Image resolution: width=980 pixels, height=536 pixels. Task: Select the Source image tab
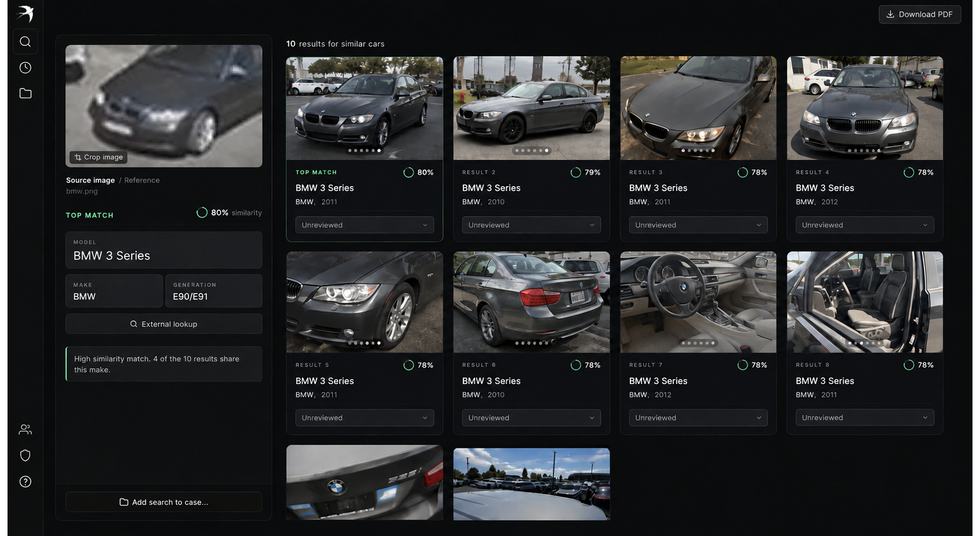(x=90, y=180)
